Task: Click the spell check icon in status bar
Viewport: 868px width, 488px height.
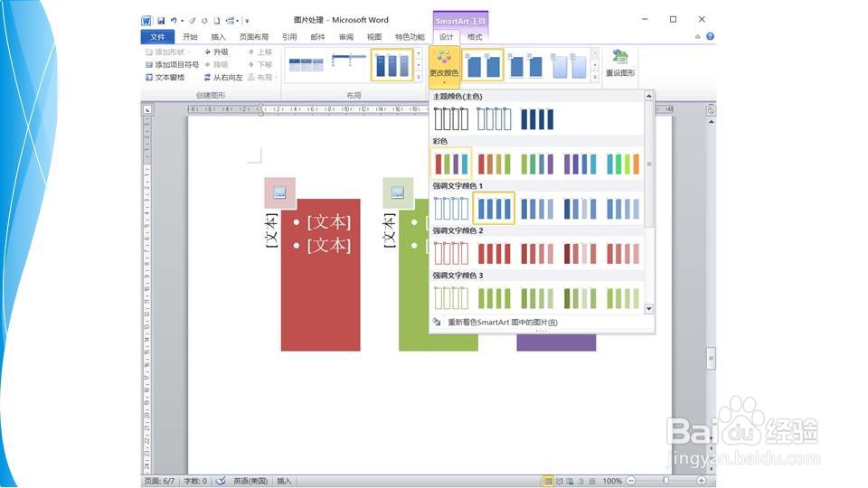Action: (x=221, y=481)
